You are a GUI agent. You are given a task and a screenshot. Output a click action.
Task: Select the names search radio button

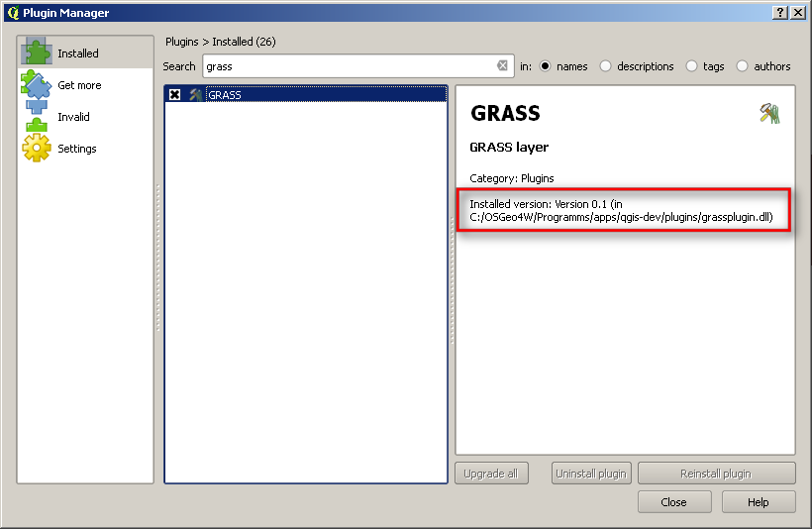click(545, 66)
